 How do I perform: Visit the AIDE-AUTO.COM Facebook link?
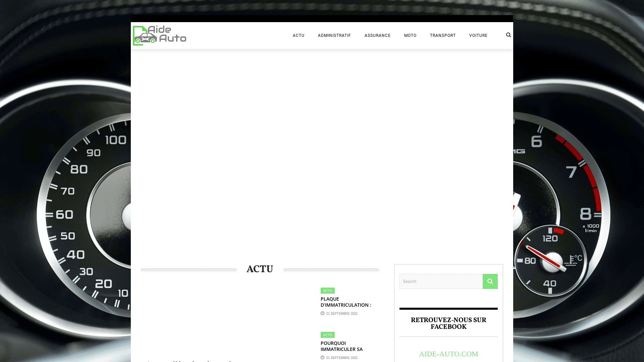point(448,354)
